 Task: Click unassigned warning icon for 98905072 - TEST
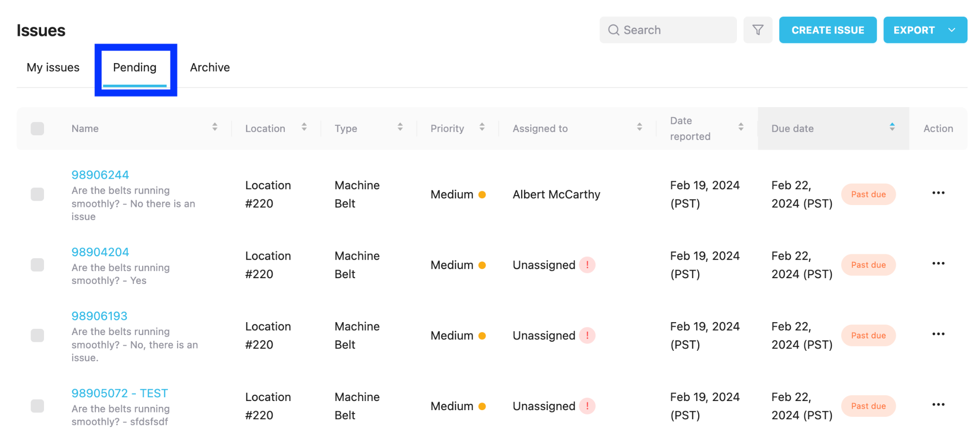pos(587,406)
